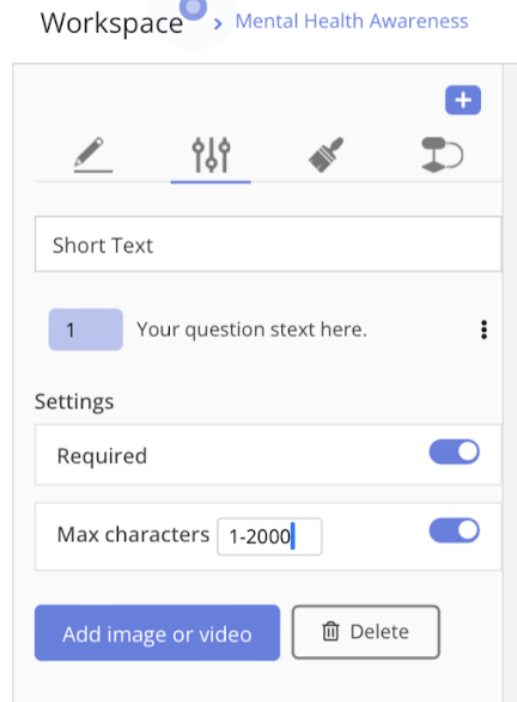Disable the Max characters toggle
517x702 pixels.
tap(454, 531)
